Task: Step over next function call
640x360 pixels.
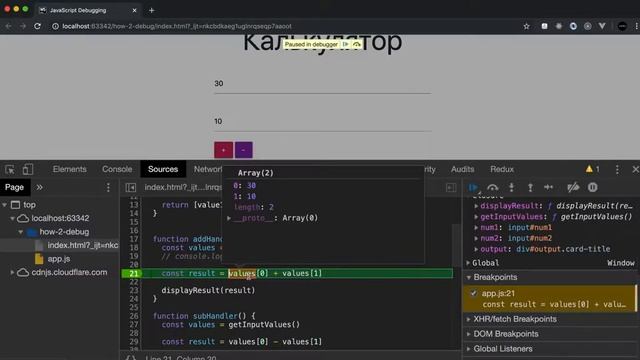Action: 493,187
